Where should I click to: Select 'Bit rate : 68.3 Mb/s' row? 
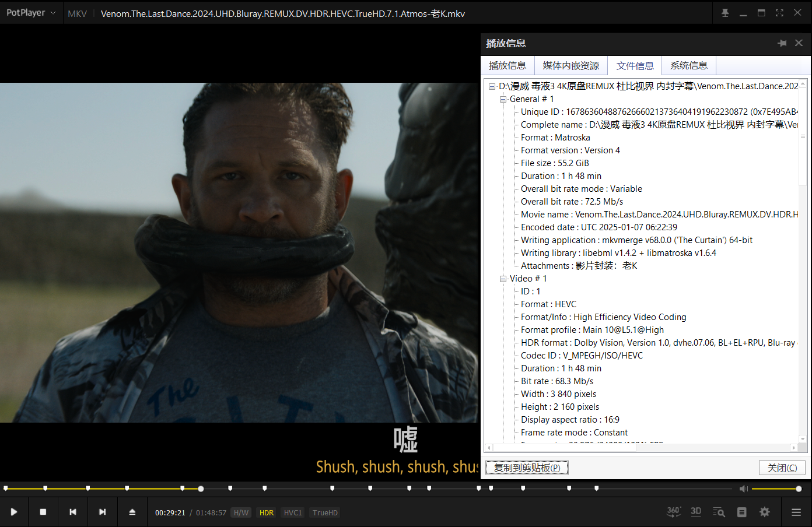click(557, 381)
